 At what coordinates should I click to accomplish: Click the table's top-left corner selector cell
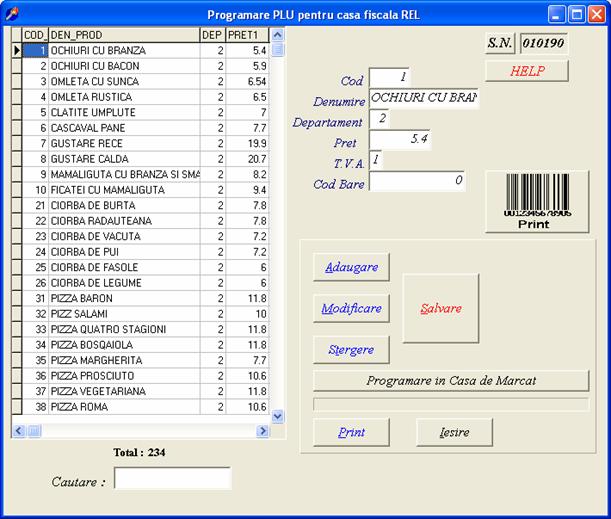click(16, 35)
